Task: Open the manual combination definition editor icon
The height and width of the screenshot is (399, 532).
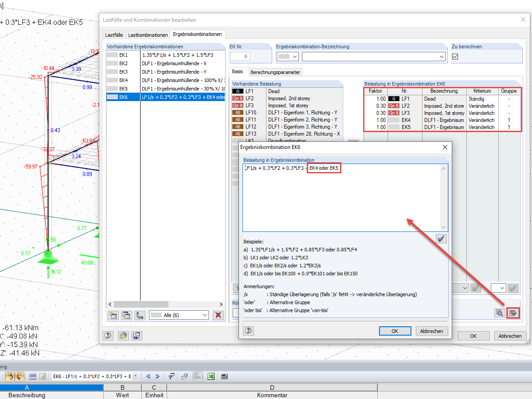Action: pos(513,313)
